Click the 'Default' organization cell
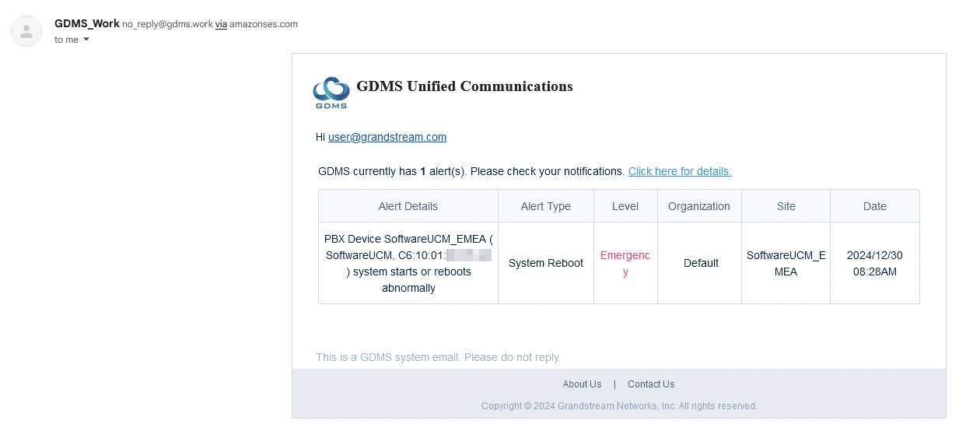Screen dimensions: 980x445 coord(701,263)
